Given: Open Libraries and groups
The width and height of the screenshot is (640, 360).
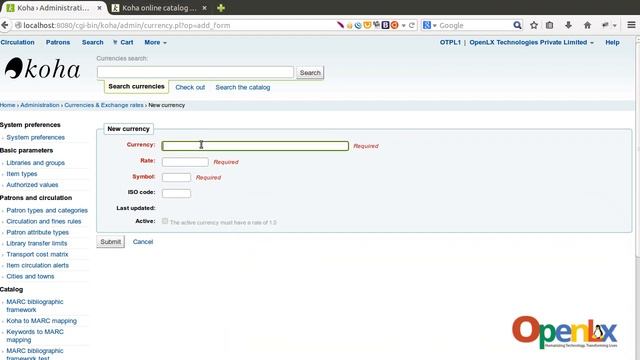Looking at the screenshot, I should point(36,163).
